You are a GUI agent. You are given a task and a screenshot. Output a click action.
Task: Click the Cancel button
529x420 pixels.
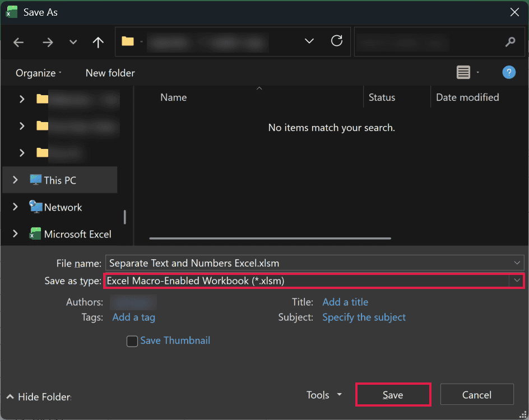tap(477, 395)
